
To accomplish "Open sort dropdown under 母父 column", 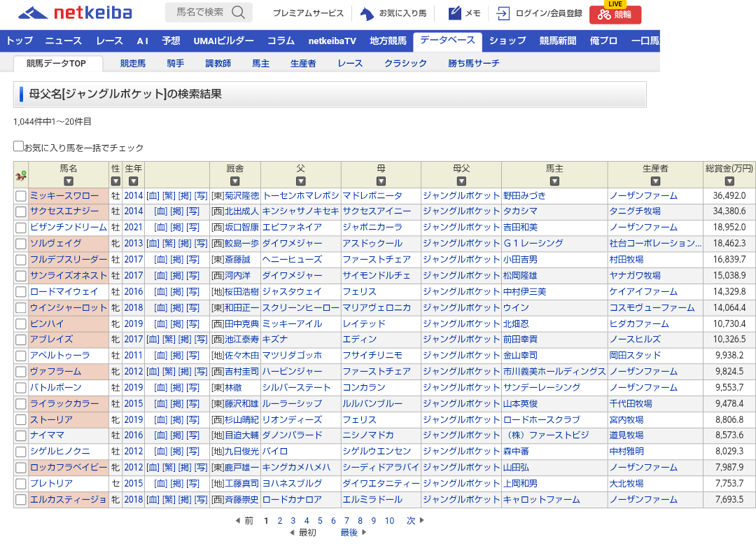I will click(x=461, y=181).
